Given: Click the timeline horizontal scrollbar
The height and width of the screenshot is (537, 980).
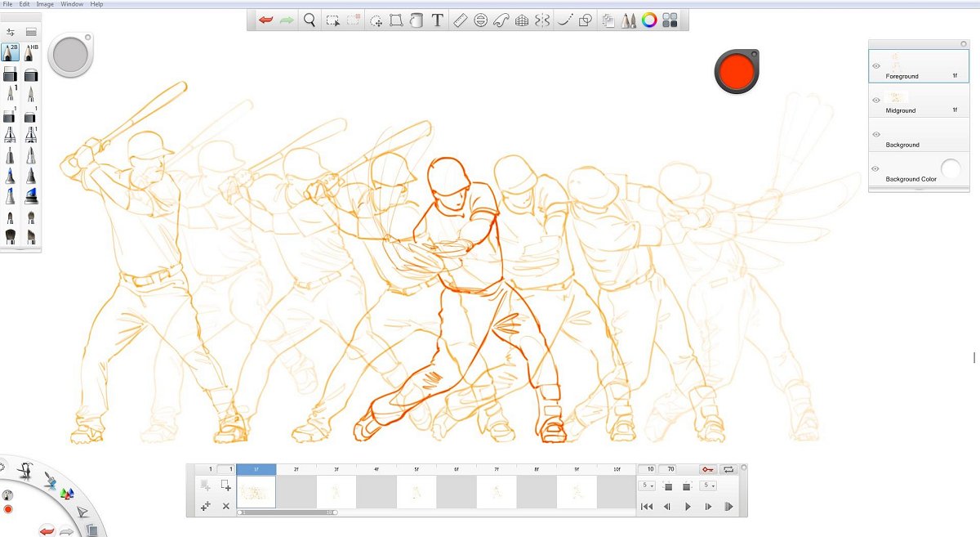Looking at the screenshot, I should pyautogui.click(x=287, y=512).
